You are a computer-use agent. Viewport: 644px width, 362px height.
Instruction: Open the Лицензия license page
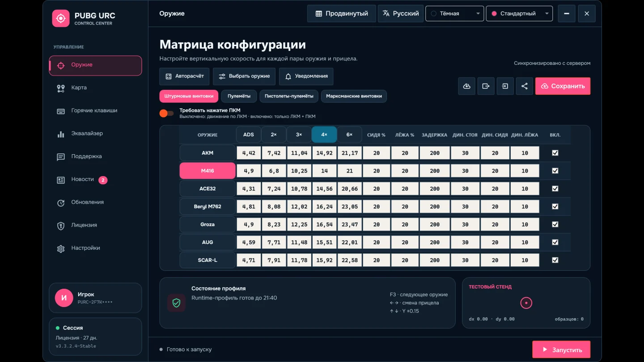point(95,225)
